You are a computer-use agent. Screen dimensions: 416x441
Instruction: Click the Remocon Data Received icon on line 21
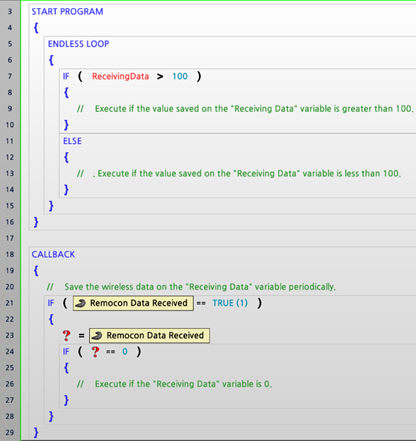tap(81, 303)
